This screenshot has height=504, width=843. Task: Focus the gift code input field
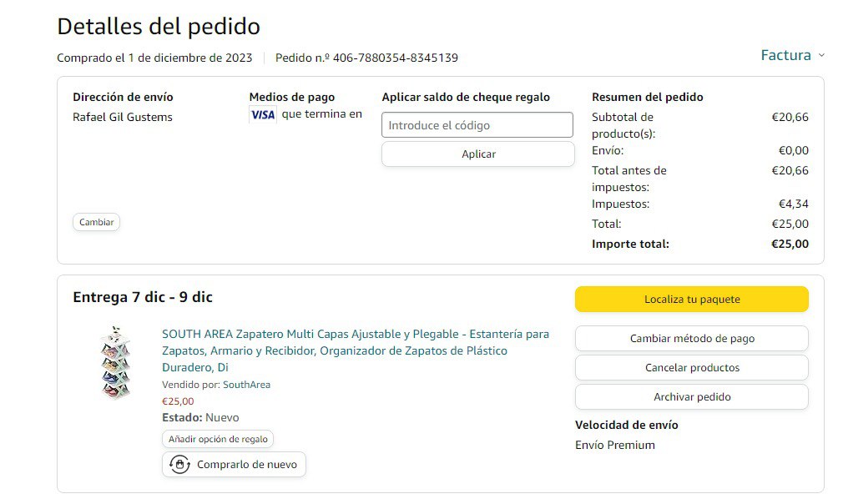(x=477, y=125)
